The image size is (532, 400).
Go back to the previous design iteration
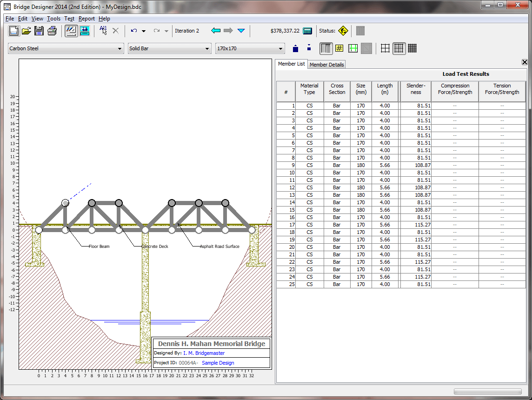[216, 31]
